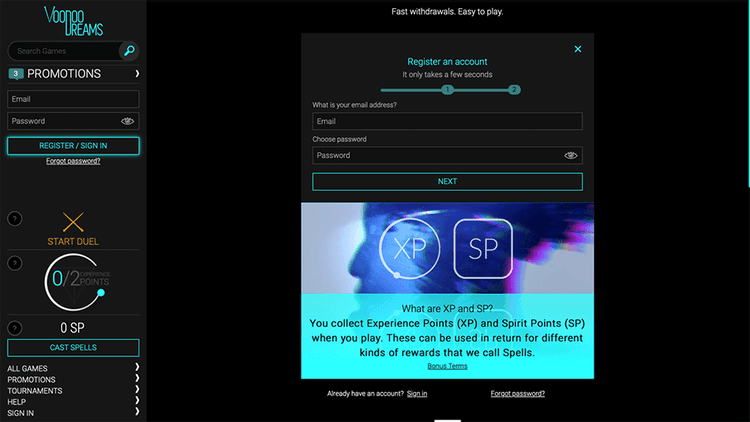Open help icon beside Experience Points
The width and height of the screenshot is (750, 422).
tap(15, 263)
